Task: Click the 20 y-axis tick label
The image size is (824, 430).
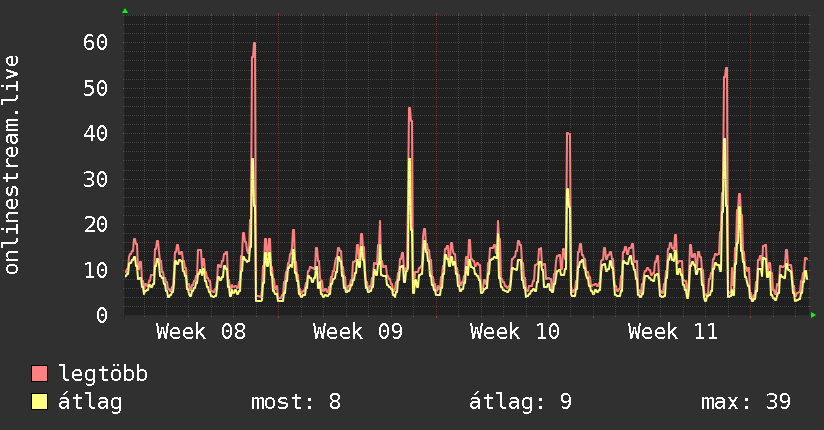Action: tap(96, 224)
